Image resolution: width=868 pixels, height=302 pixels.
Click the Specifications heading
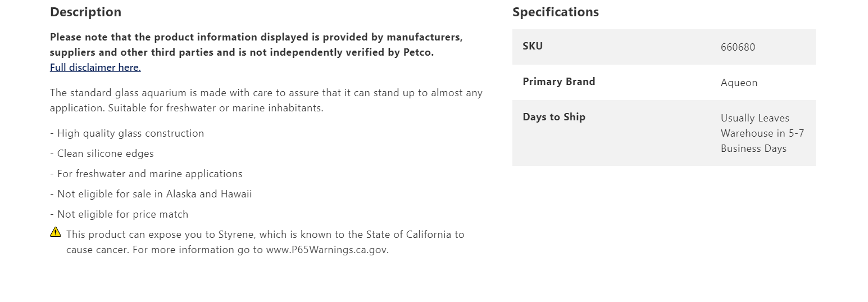coord(556,12)
